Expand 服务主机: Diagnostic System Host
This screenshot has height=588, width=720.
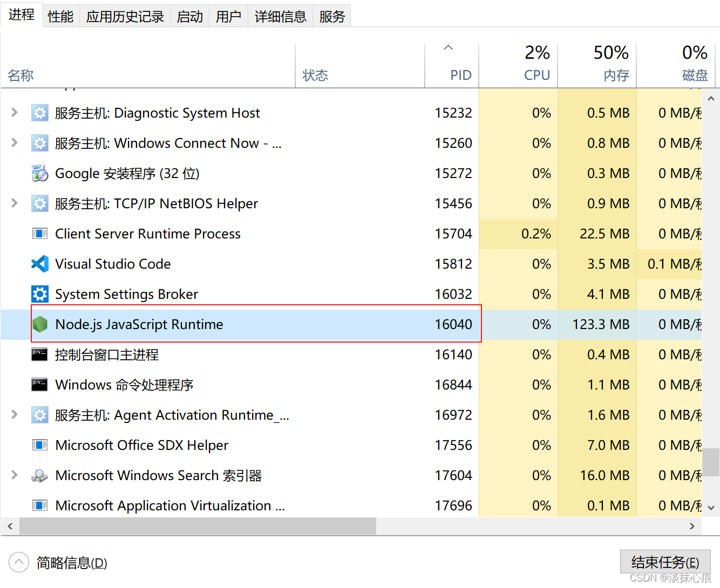tap(15, 112)
